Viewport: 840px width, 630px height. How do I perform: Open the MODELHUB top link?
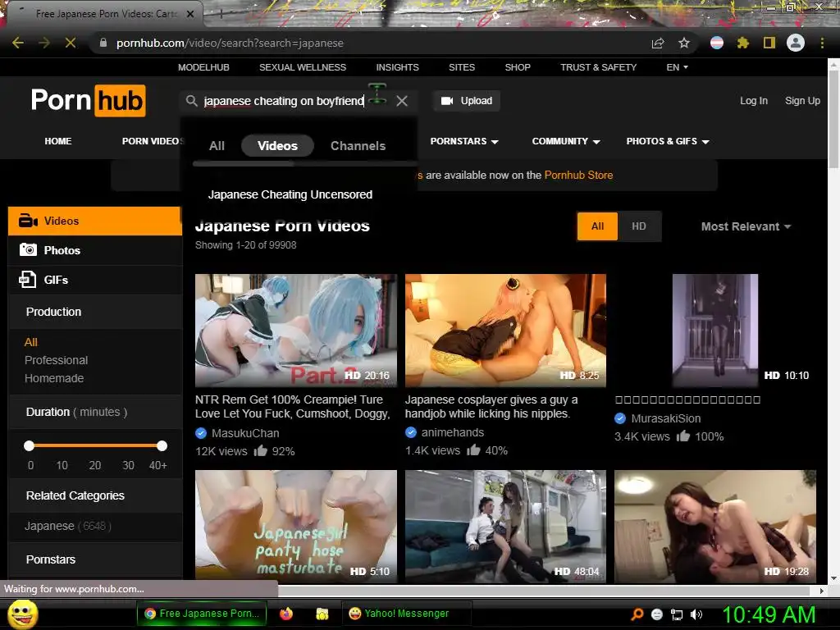point(203,67)
